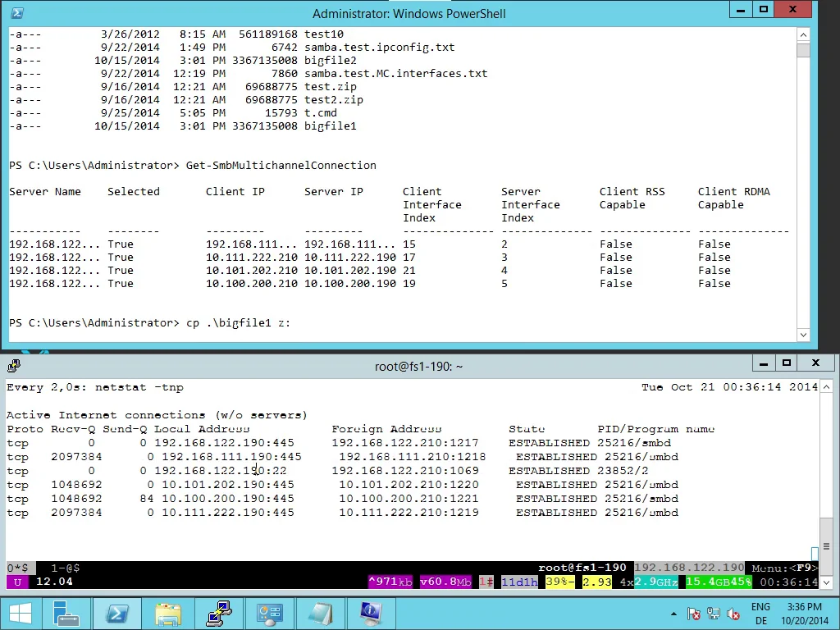Click the v60.8Mb download rate indicator

click(x=445, y=582)
